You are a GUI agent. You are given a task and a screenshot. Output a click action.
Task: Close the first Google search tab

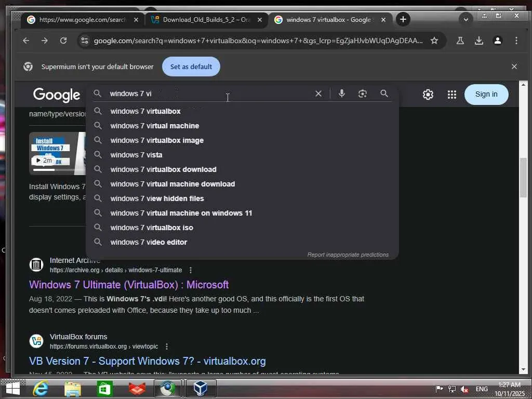(x=136, y=20)
